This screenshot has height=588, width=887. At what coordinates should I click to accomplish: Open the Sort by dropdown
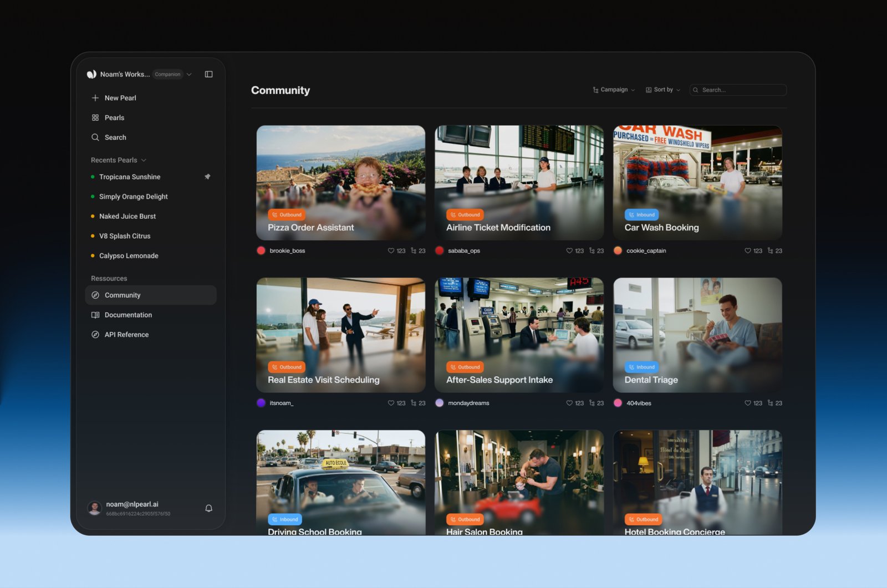coord(663,90)
